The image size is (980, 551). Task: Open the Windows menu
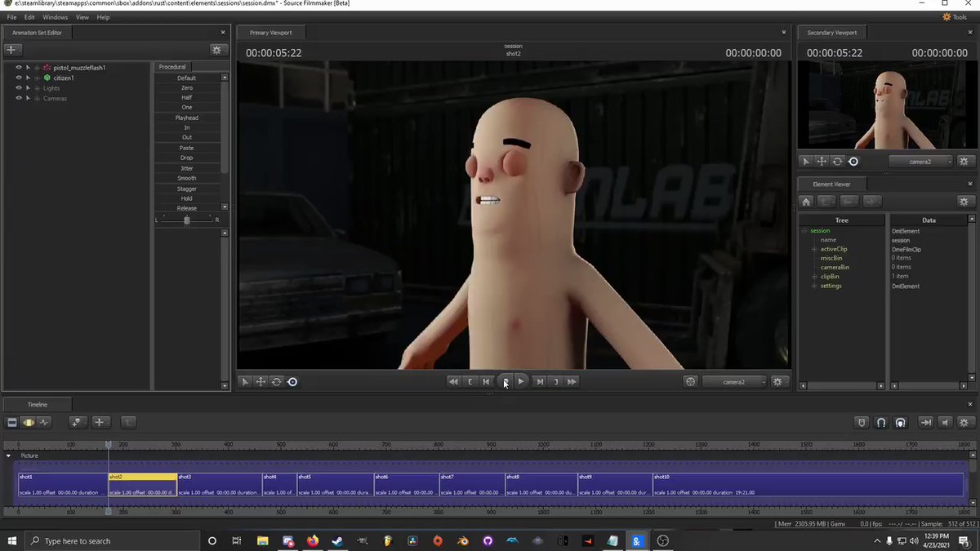pos(56,17)
